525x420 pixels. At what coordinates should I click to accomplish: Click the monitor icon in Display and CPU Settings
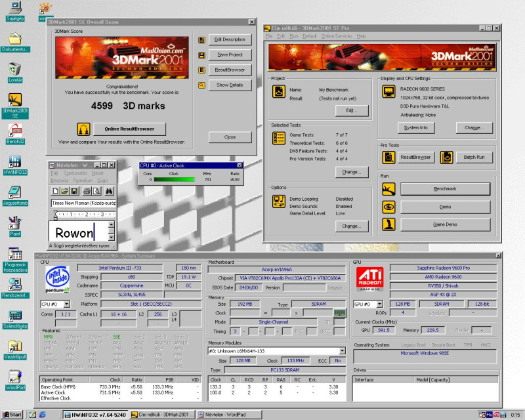click(x=388, y=91)
